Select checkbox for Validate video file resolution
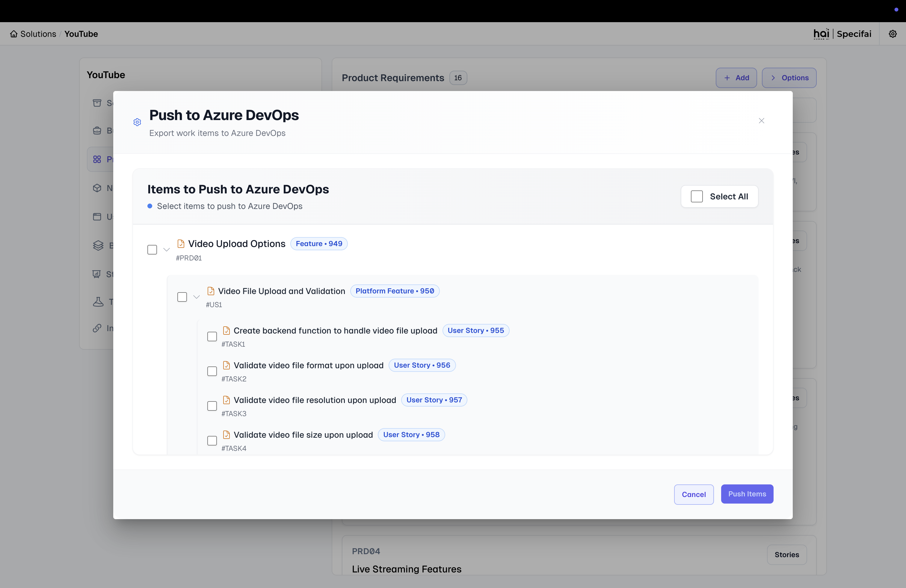Viewport: 906px width, 588px height. pos(212,406)
